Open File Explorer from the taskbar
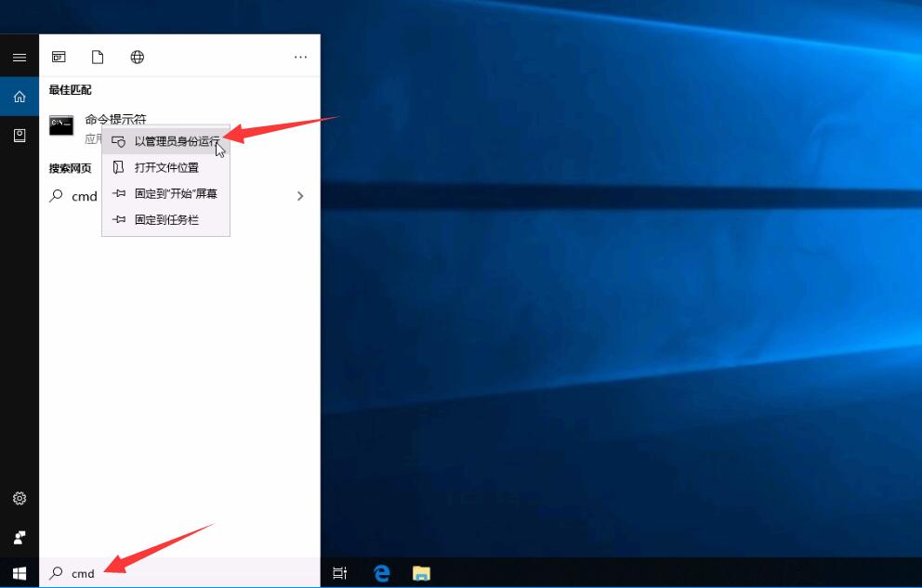 click(x=421, y=573)
